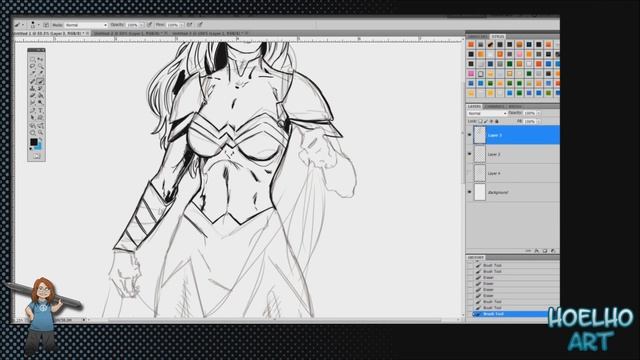640x360 pixels.
Task: Select the Pen tool
Action: click(33, 111)
